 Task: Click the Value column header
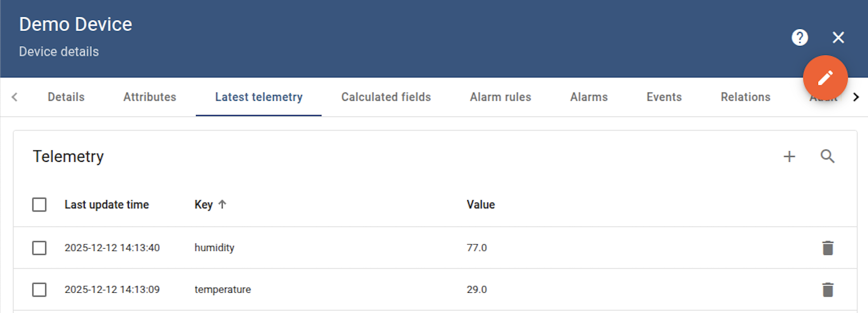click(480, 205)
